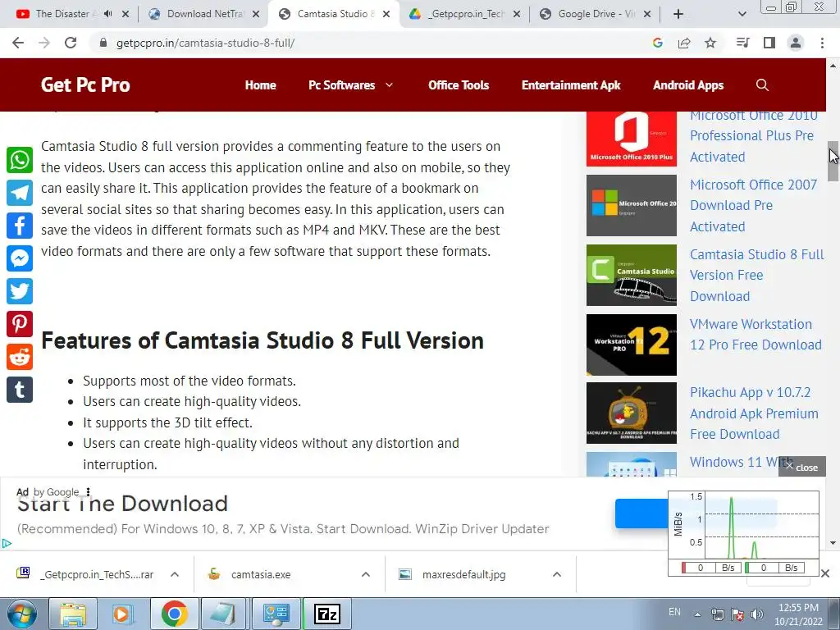Close the downloads bar

pos(825,573)
